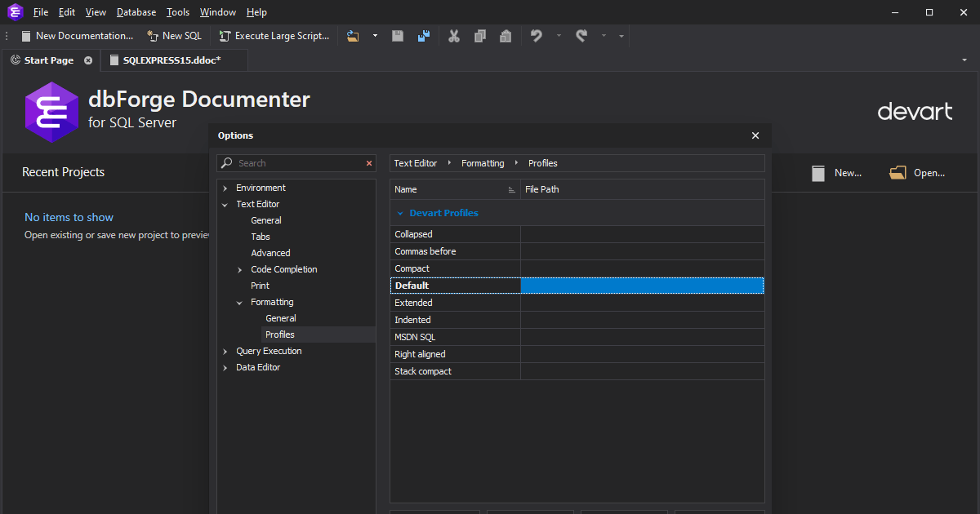
Task: Run Execute Large Script tool
Action: pos(274,36)
